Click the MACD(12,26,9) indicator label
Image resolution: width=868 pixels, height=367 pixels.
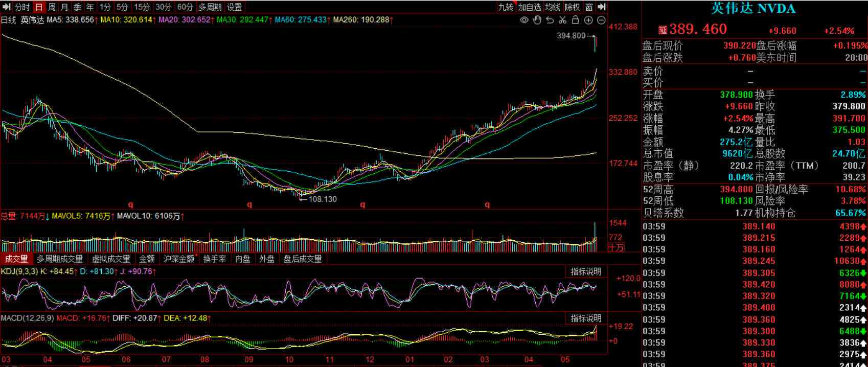(28, 318)
